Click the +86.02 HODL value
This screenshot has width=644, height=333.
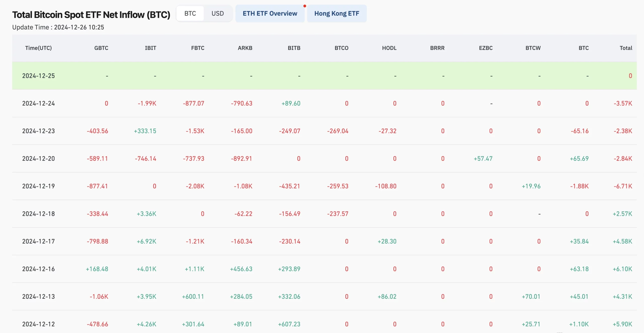[x=387, y=296]
